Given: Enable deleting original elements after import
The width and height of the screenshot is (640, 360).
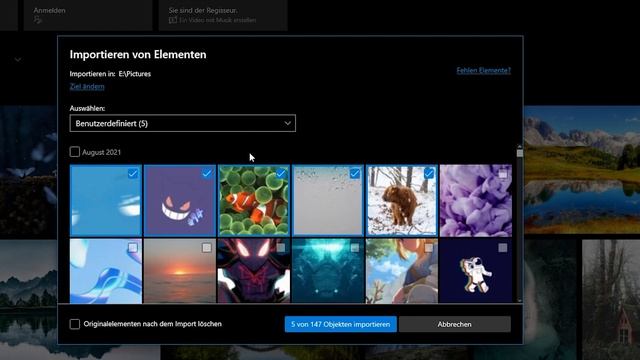Looking at the screenshot, I should [x=75, y=324].
